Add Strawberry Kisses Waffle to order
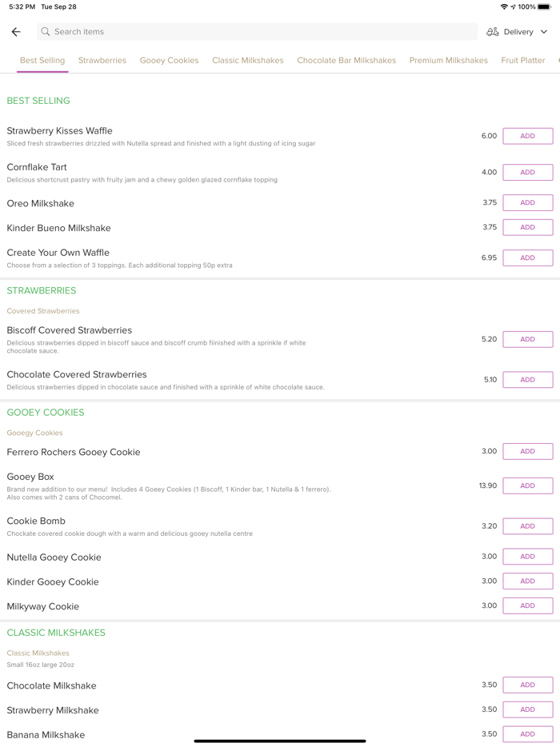560x747 pixels. 527,136
